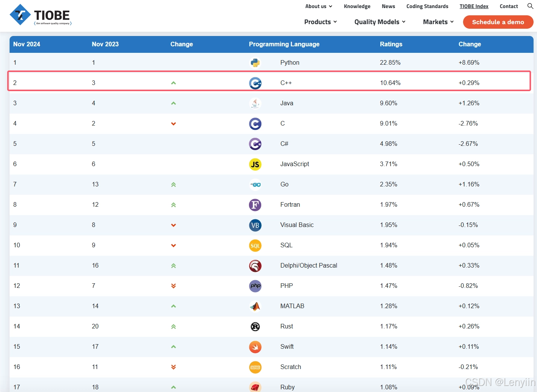Click the double down arrow in Scratch row
The image size is (537, 392).
click(174, 367)
